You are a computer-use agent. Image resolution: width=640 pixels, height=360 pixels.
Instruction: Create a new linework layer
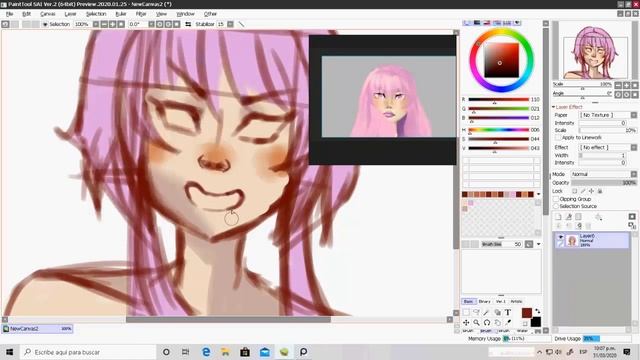click(x=568, y=217)
